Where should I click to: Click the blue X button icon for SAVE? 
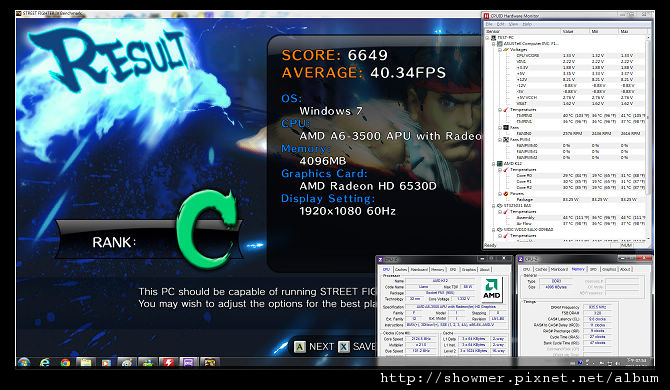(x=344, y=346)
